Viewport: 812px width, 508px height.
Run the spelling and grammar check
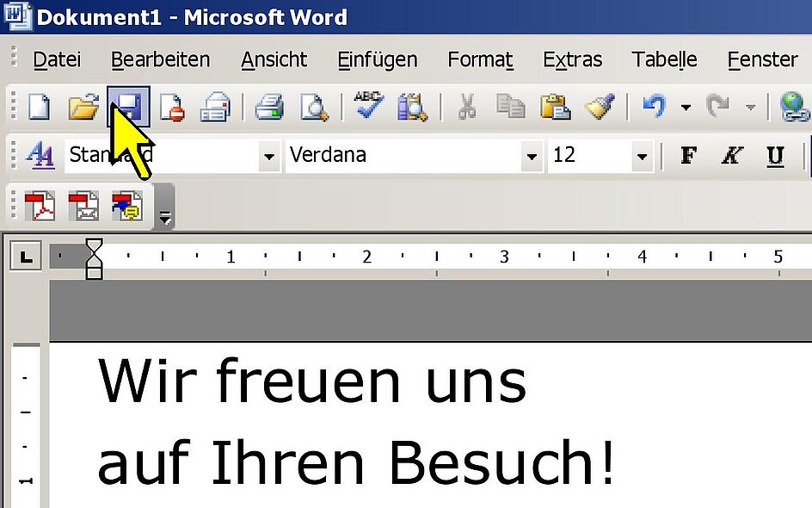(x=366, y=107)
